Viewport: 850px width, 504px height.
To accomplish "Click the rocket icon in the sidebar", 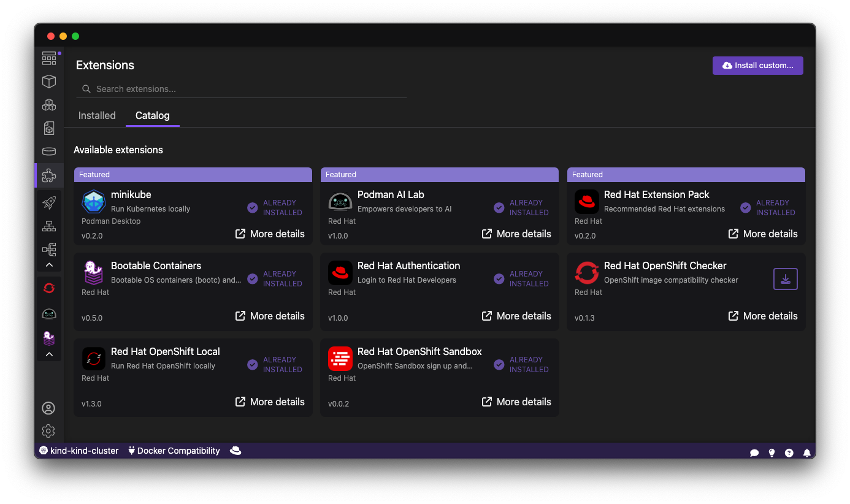I will 49,203.
